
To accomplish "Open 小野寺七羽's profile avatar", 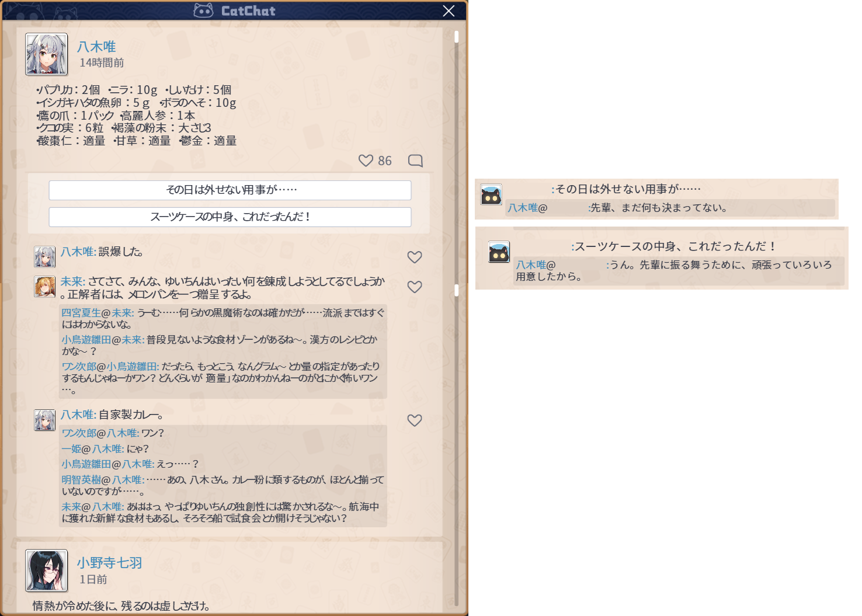I will (47, 570).
